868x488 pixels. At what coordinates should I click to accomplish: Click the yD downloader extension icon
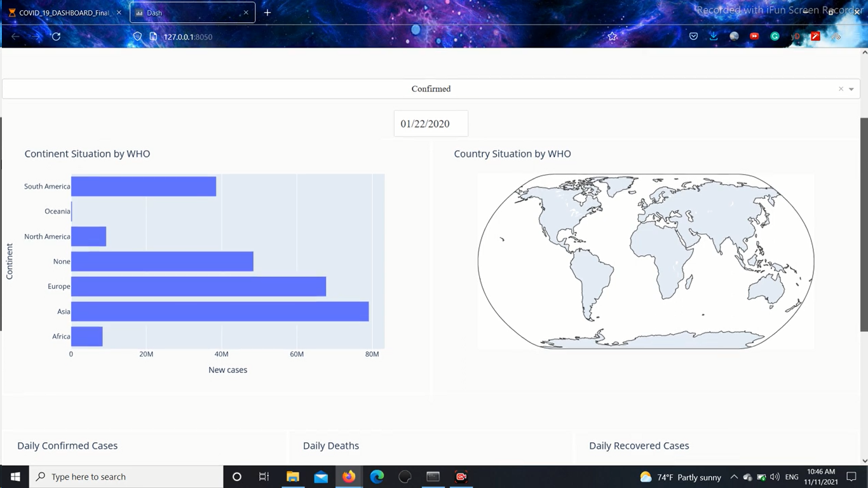tap(795, 36)
